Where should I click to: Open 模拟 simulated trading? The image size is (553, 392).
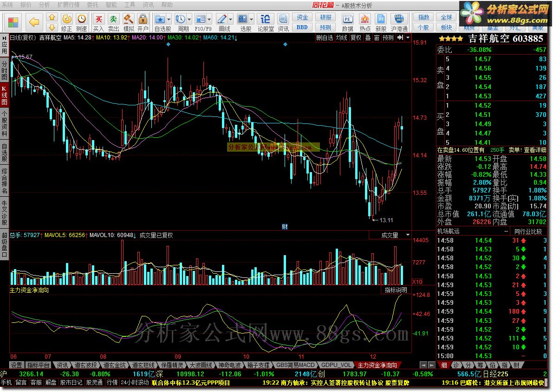[128, 23]
